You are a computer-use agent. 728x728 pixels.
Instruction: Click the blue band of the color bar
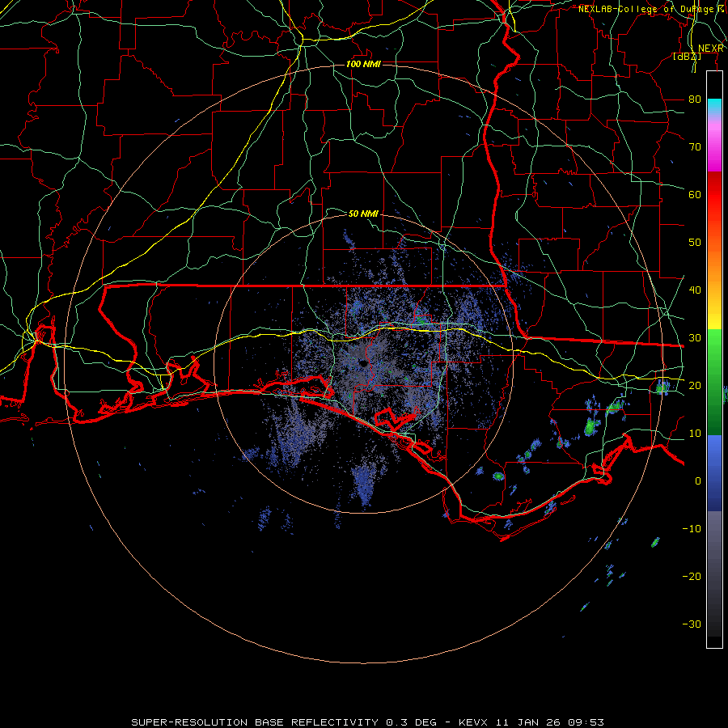(x=714, y=472)
